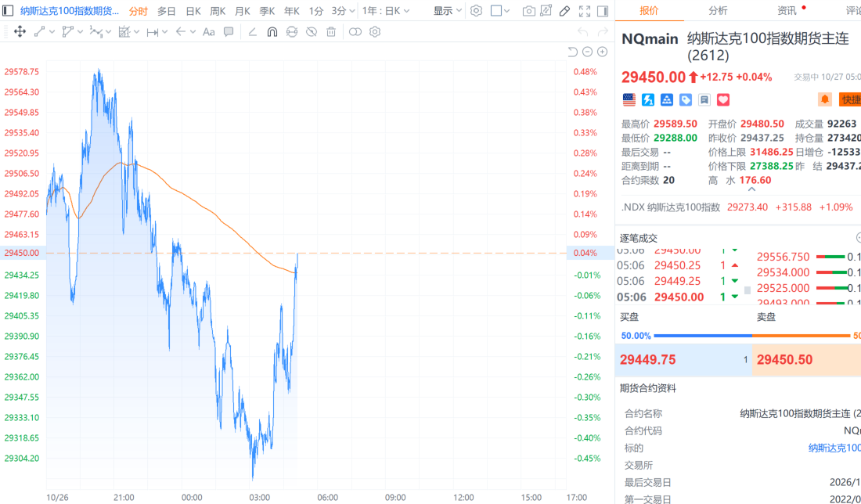The height and width of the screenshot is (504, 861).
Task: Enter fullscreen chart mode
Action: coord(584,11)
